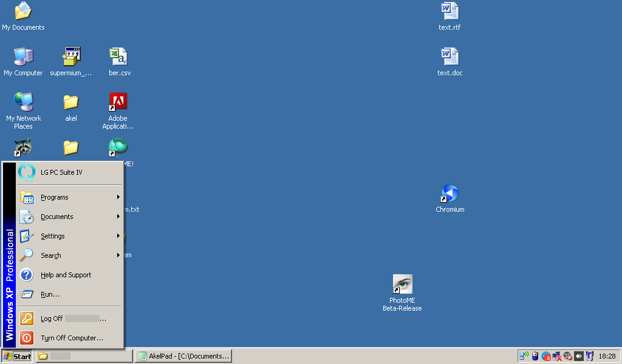Choose Log Off in the Start menu

click(x=69, y=318)
